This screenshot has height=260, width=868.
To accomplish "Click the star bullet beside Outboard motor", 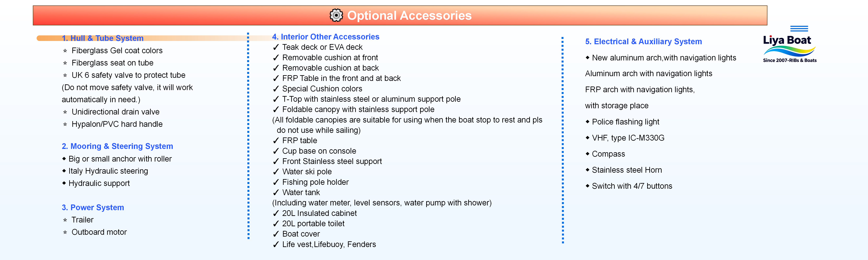I will point(65,232).
